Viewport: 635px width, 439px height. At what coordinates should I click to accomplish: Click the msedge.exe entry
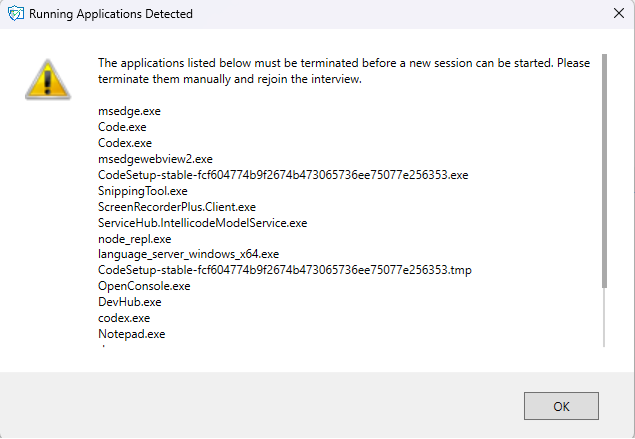pyautogui.click(x=129, y=111)
